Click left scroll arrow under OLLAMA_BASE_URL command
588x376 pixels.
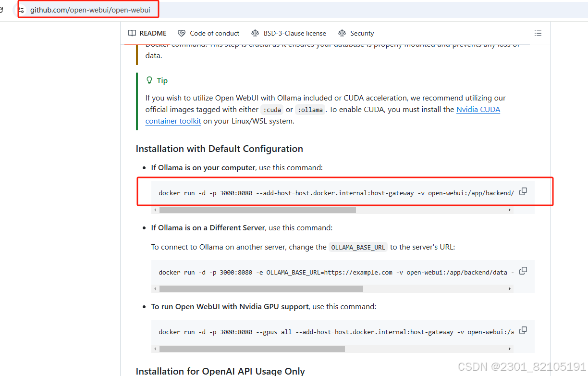(x=155, y=289)
